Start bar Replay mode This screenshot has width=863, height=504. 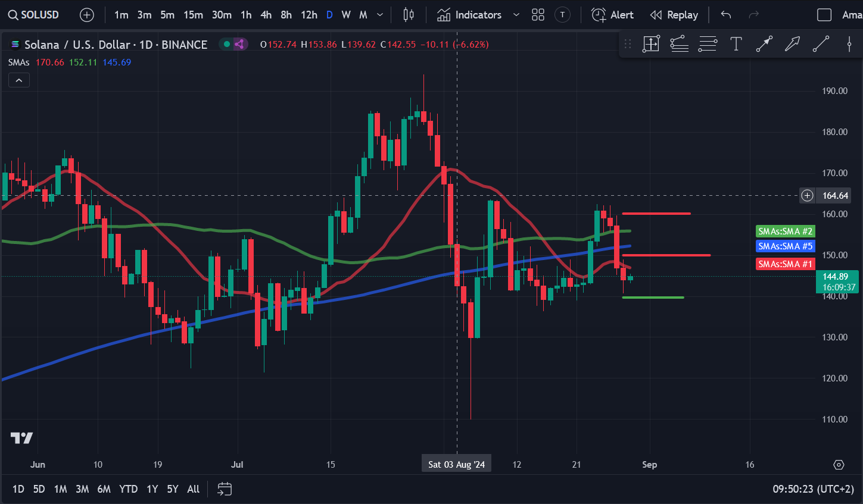(674, 15)
